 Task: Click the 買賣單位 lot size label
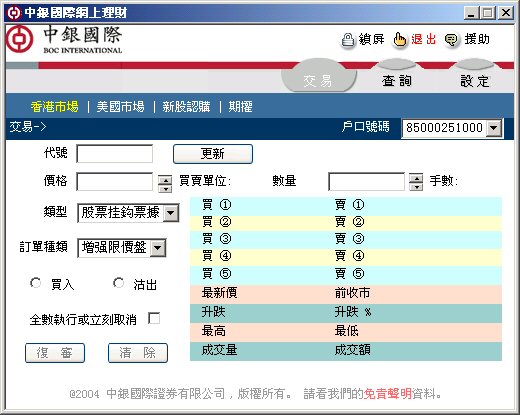205,181
